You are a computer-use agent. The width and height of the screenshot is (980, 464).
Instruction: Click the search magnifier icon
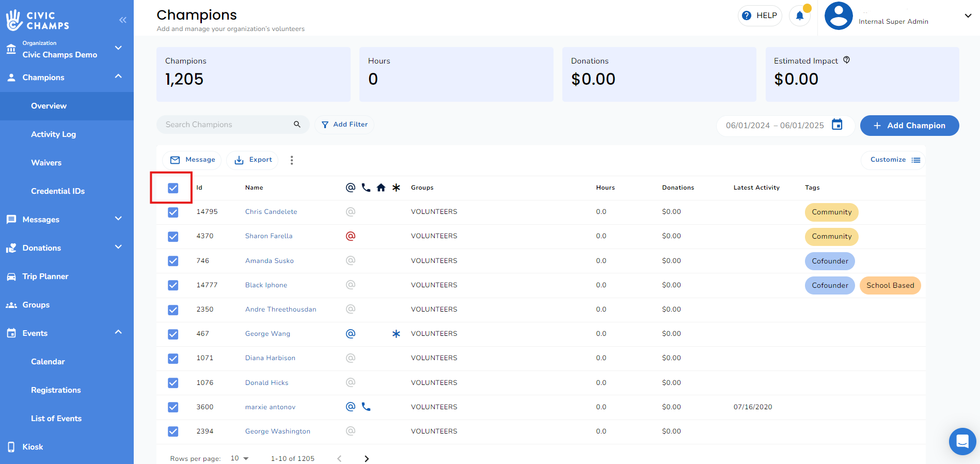[297, 125]
